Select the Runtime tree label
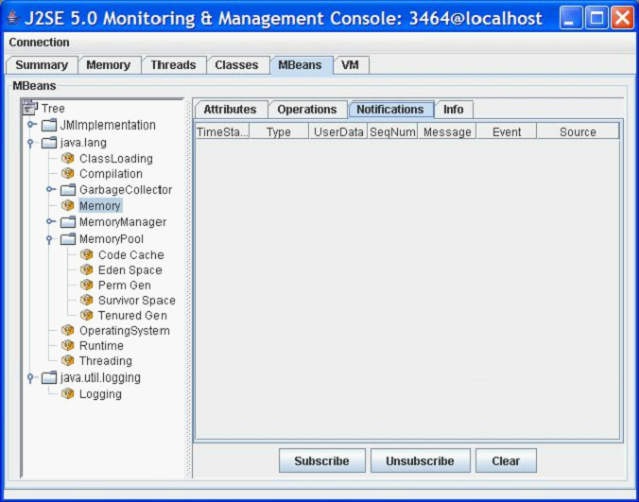The image size is (639, 502). [x=101, y=346]
